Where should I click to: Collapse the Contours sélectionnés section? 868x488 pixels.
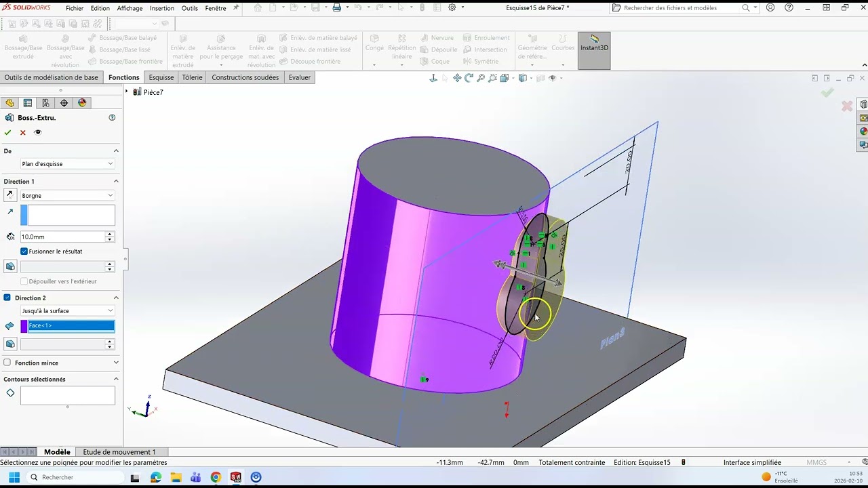tap(116, 379)
